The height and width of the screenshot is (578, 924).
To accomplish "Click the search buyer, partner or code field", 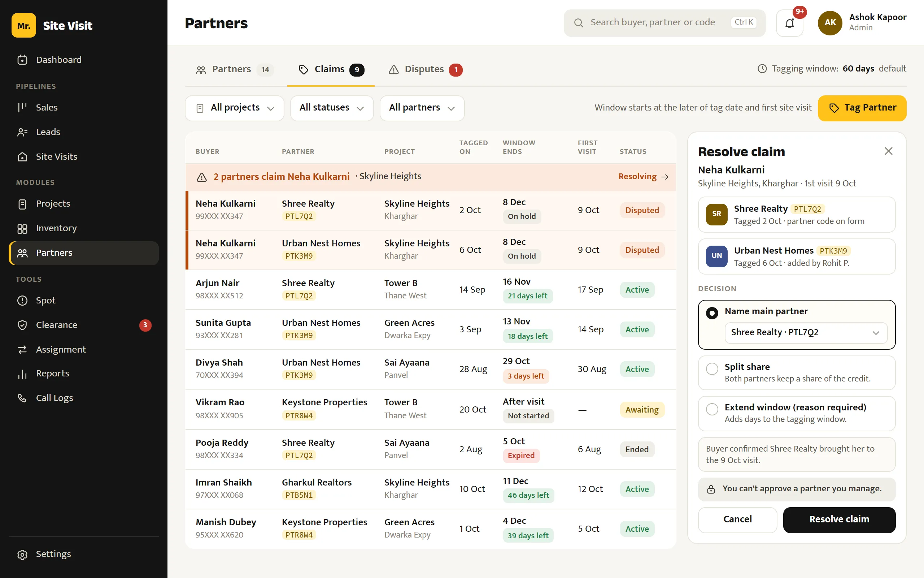I will (x=664, y=22).
